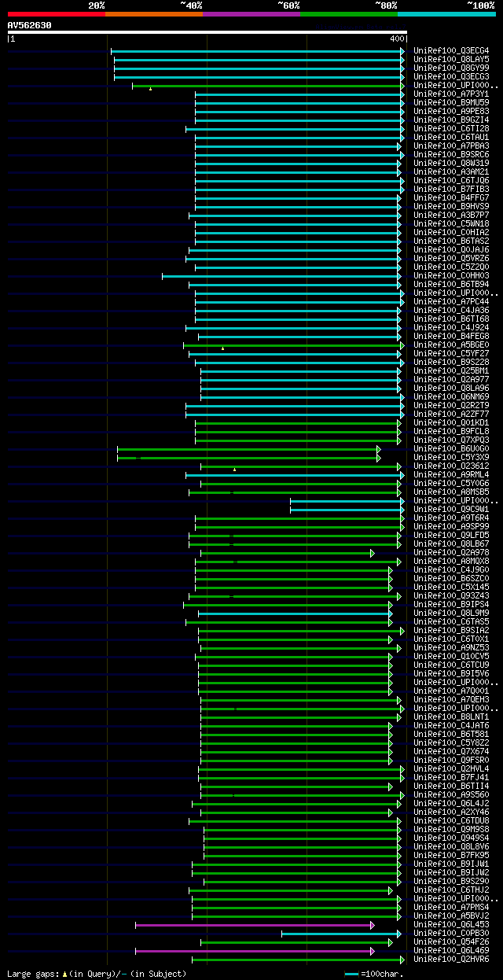Select the UniRef100_Q2HVR6 label

[x=451, y=960]
